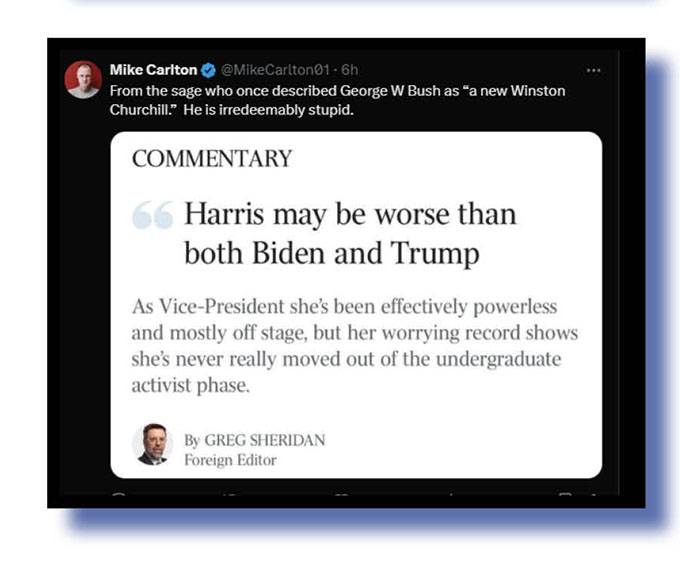Open Mike Carlton's round profile avatar
Image resolution: width=680 pixels, height=571 pixels.
click(83, 79)
